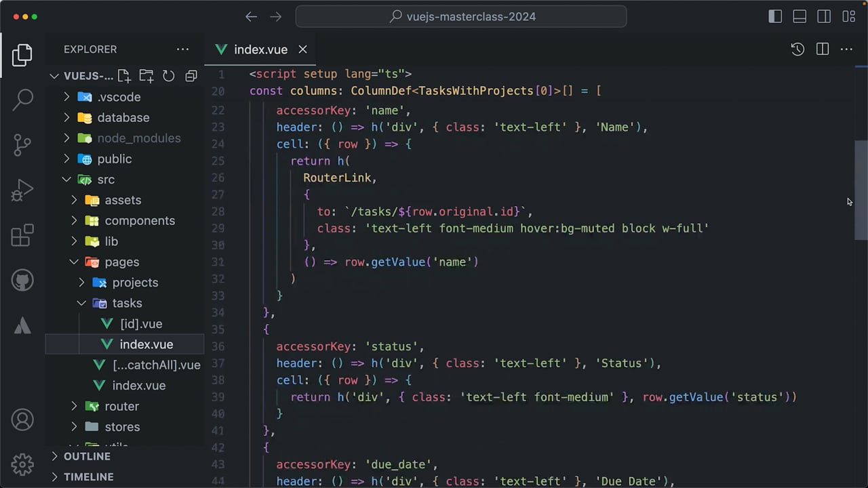Open the Extensions view
This screenshot has width=868, height=488.
point(22,235)
